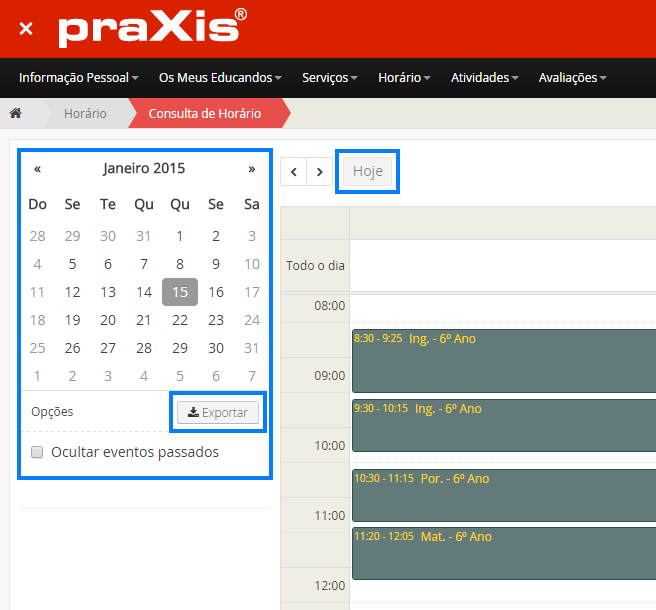Toggle Ocultar eventos passados checkbox
Viewport: 656px width, 610px height.
pyautogui.click(x=37, y=452)
